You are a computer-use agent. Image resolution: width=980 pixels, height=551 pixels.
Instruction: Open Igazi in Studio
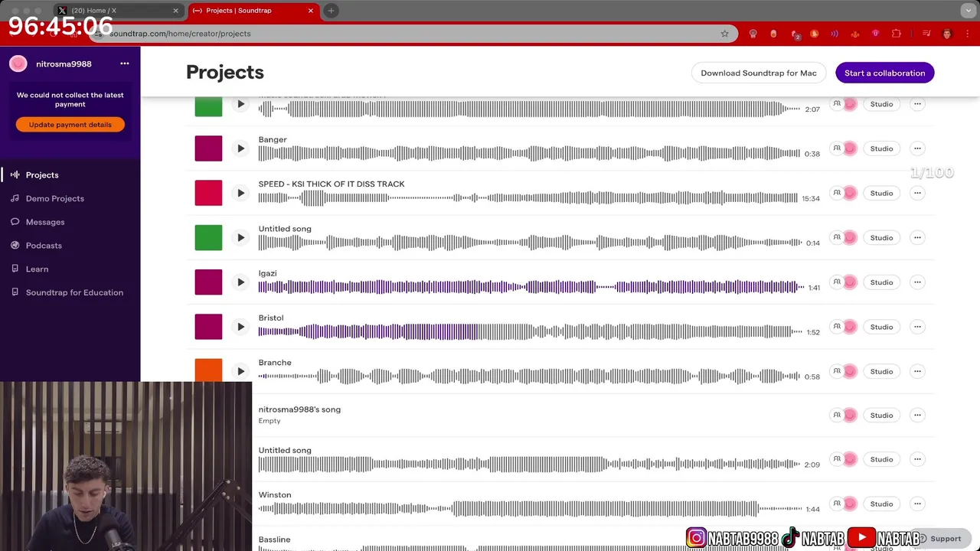point(881,282)
